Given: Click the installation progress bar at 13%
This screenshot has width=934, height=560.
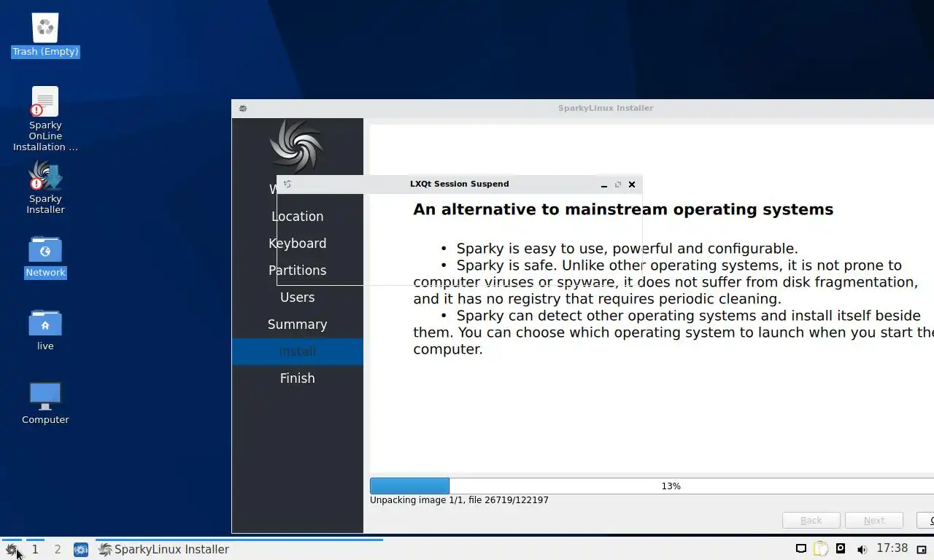Looking at the screenshot, I should 652,486.
